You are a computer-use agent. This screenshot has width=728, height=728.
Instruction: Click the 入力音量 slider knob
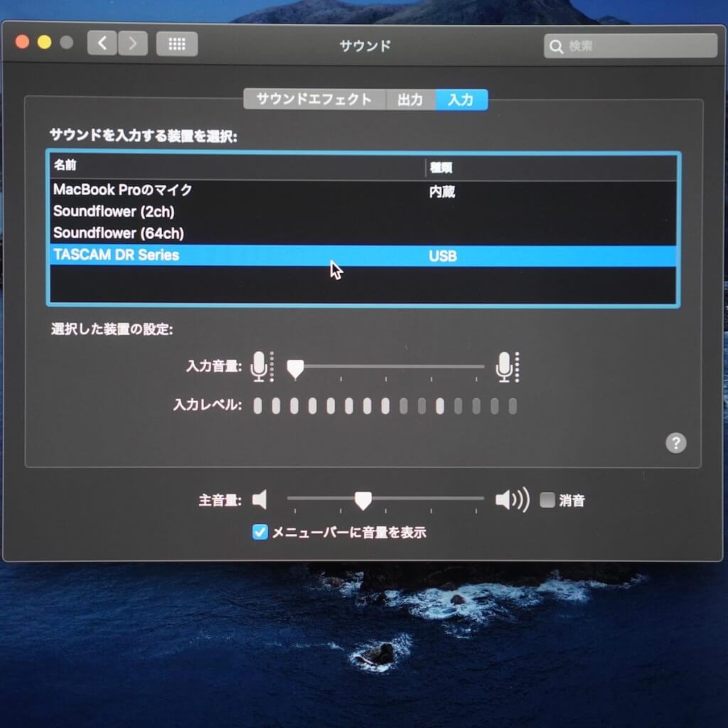[295, 369]
